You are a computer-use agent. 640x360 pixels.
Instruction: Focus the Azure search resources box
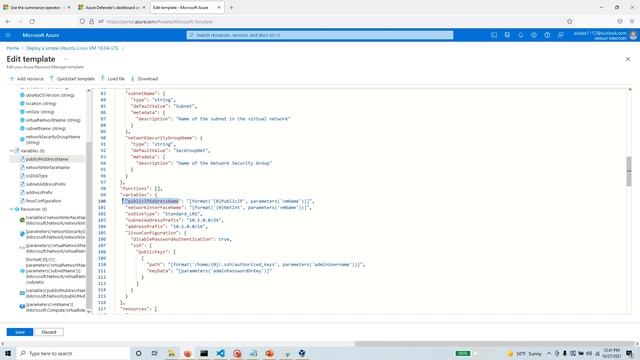point(320,35)
